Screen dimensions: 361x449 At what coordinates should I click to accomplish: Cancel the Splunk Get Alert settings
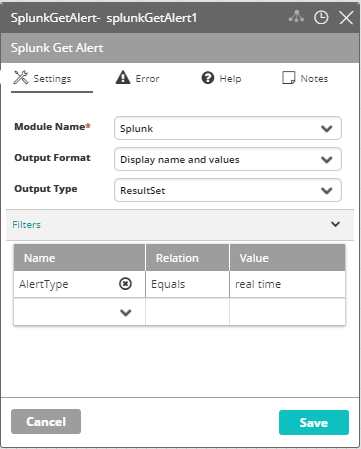pos(46,422)
